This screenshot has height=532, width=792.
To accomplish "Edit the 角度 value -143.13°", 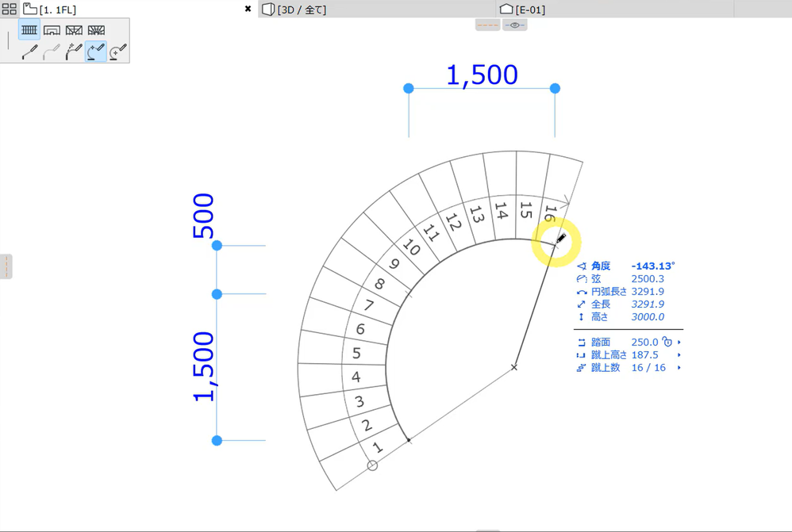I will 653,266.
